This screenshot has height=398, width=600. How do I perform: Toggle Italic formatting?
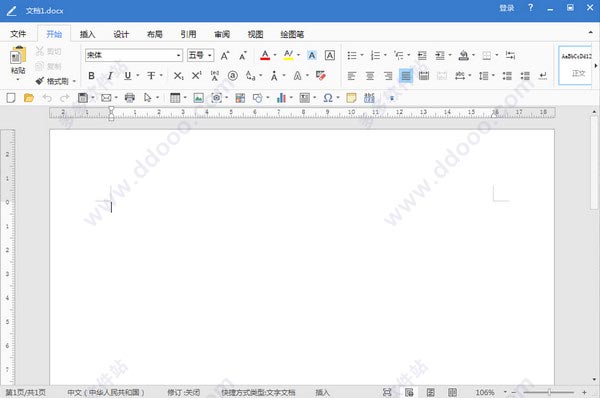coord(110,76)
